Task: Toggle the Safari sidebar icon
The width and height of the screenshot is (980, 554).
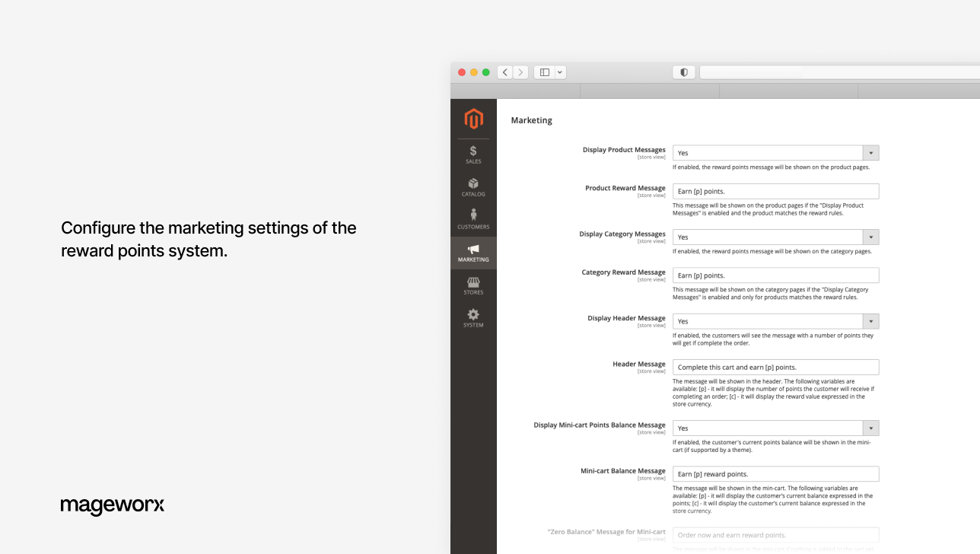Action: pyautogui.click(x=543, y=72)
